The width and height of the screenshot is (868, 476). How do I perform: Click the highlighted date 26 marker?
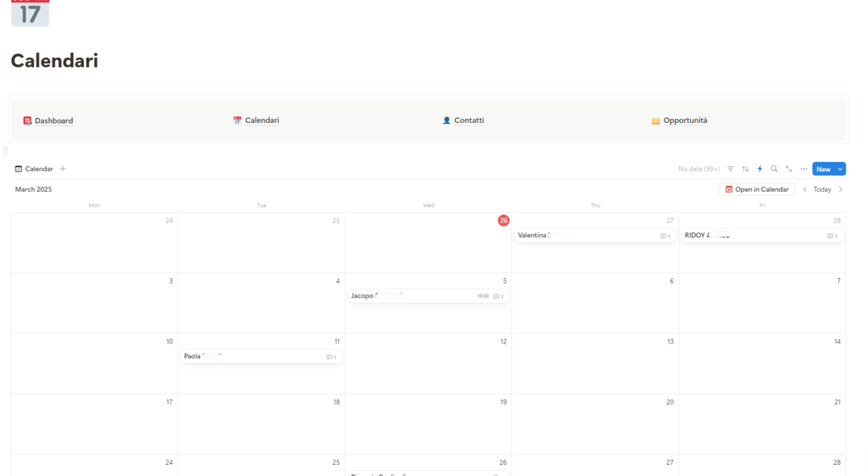coord(504,221)
